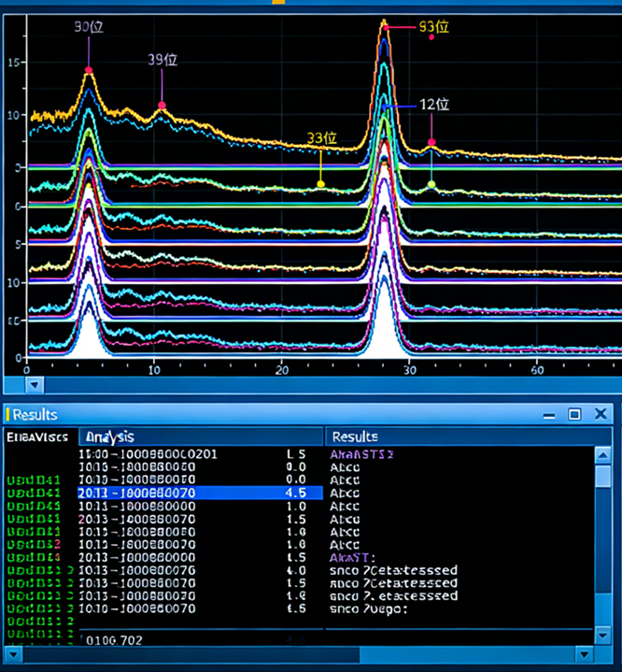
Task: Click the vertical scrollbar up arrow
Action: click(604, 454)
